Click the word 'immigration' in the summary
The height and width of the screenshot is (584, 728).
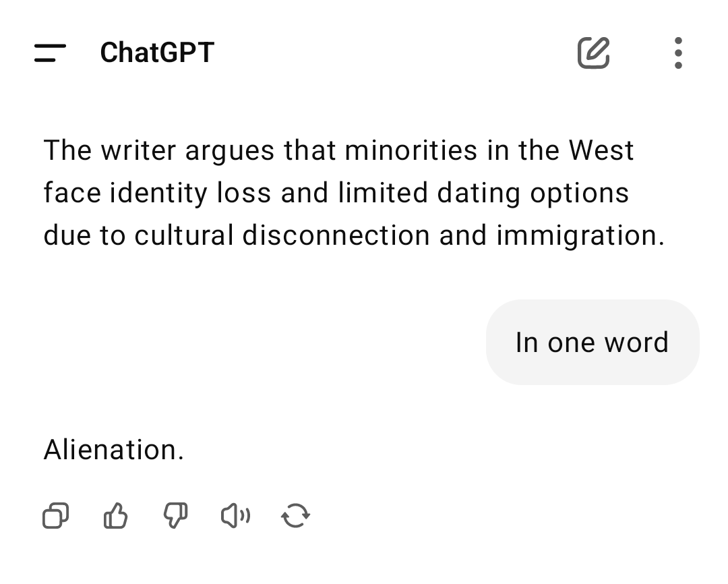(577, 235)
